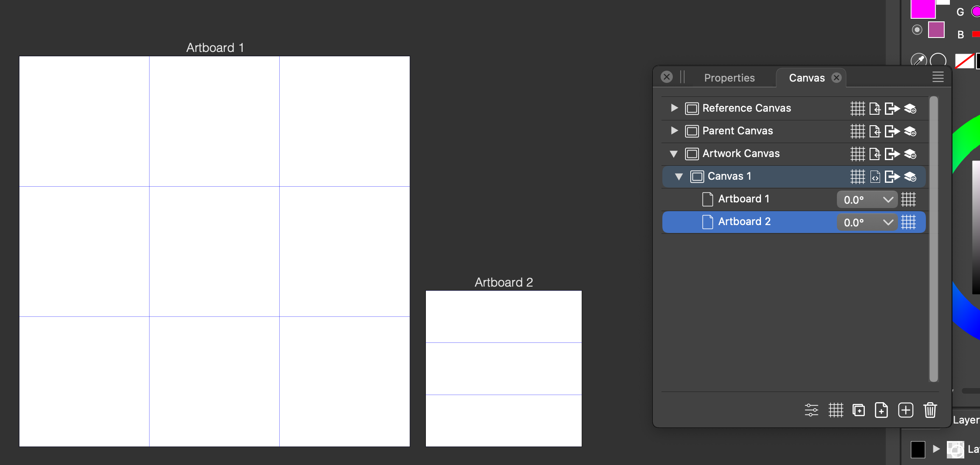Add new artboard with page-plus icon
This screenshot has height=465, width=980.
[x=881, y=410]
